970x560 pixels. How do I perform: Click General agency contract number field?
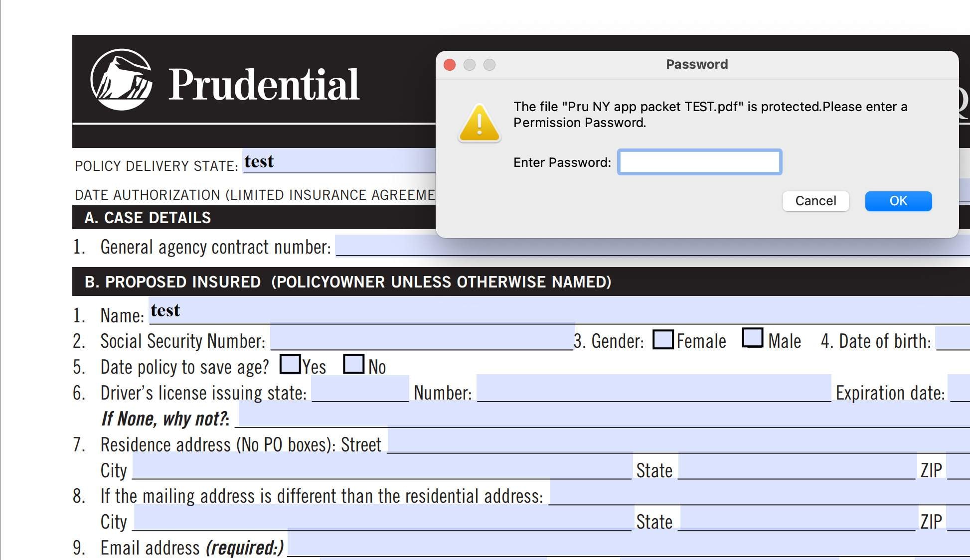(653, 246)
